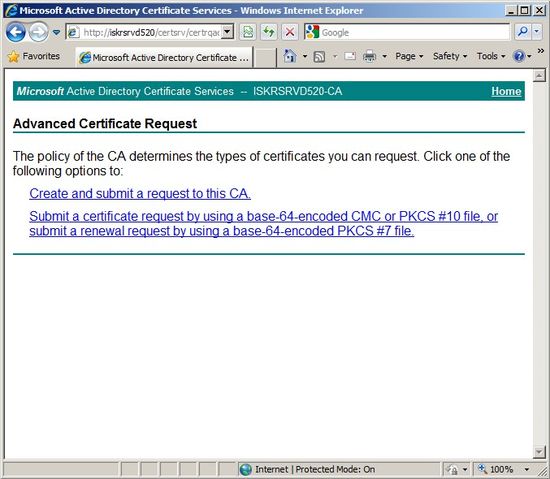Click the red Stop loading icon
The height and width of the screenshot is (479, 550).
[290, 32]
